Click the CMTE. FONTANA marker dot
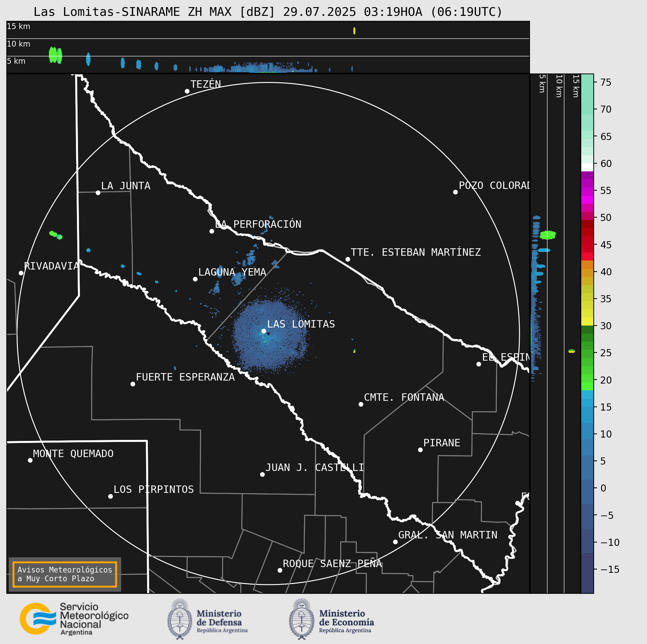The height and width of the screenshot is (644, 647). 361,404
